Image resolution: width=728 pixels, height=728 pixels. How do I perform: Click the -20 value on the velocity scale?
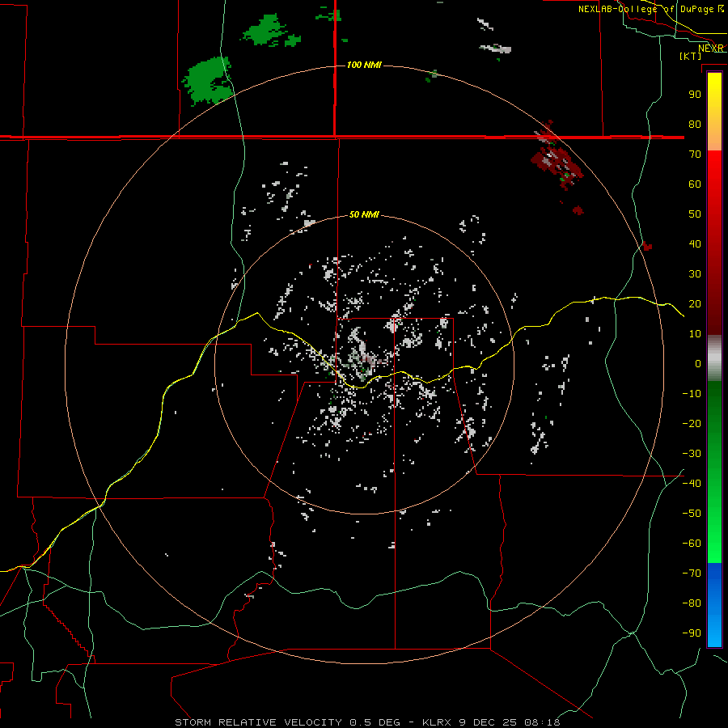pyautogui.click(x=692, y=424)
